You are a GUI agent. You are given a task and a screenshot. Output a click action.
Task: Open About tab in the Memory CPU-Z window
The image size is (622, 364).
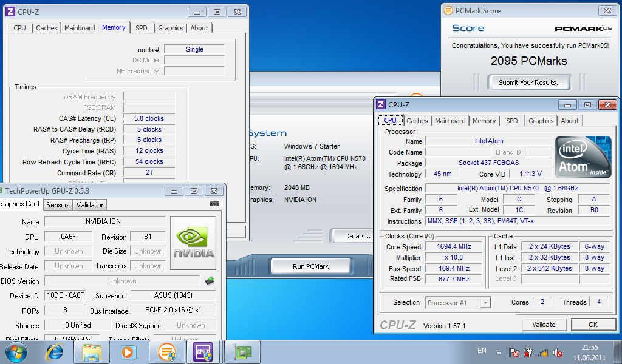click(x=199, y=28)
